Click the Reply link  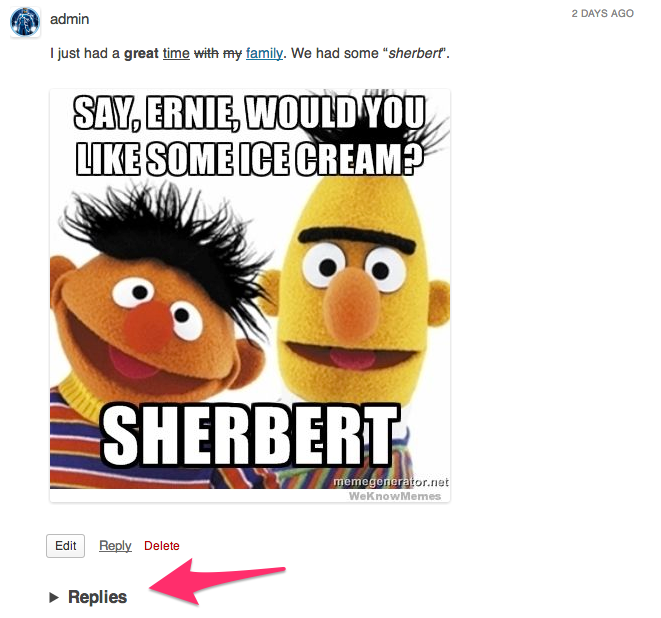click(x=115, y=546)
